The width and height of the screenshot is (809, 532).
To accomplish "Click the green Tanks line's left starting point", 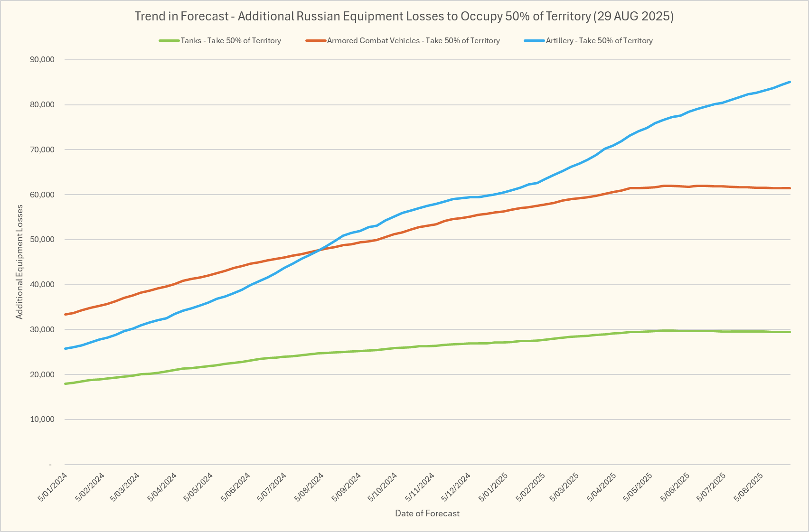I will [x=66, y=383].
